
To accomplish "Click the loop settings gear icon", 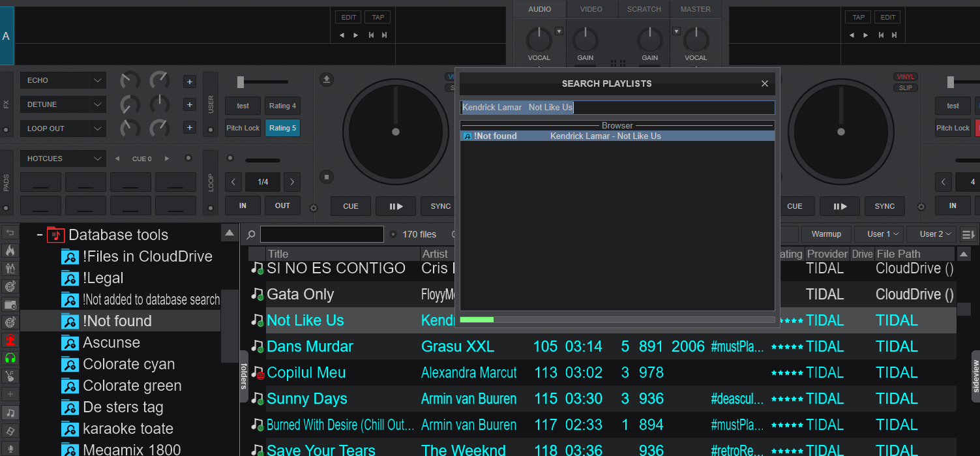I will (x=314, y=207).
